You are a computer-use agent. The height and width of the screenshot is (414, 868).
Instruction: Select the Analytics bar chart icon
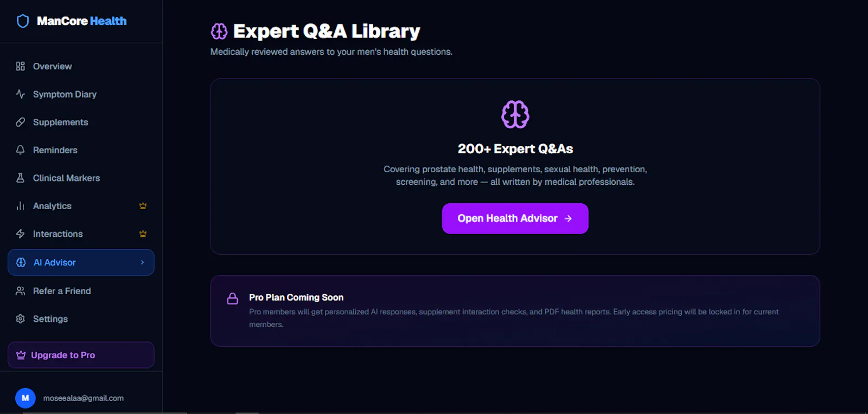pos(21,206)
